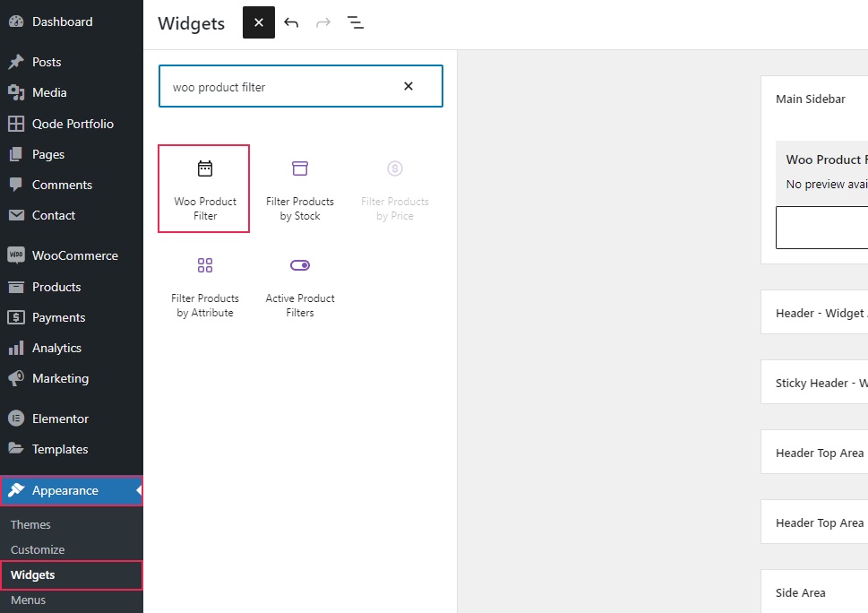Click the Products archive box icon

click(16, 287)
